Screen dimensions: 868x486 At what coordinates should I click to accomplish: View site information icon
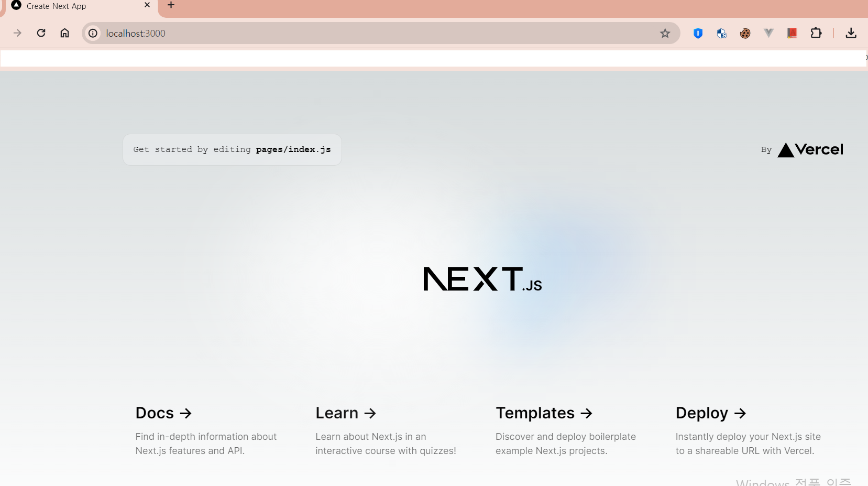(x=93, y=33)
